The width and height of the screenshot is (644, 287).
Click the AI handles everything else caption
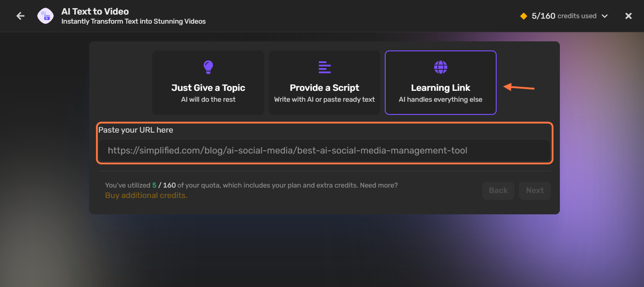coord(441,99)
